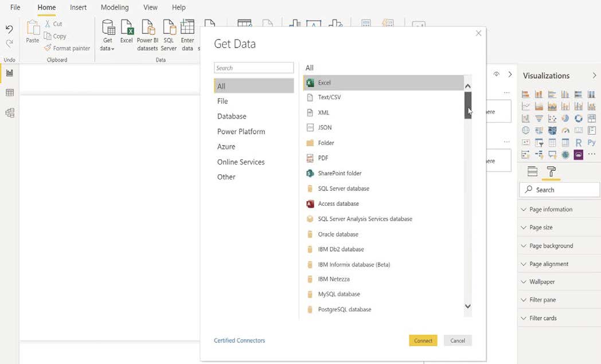The image size is (601, 364).
Task: Click Copy in the Clipboard group
Action: (55, 36)
